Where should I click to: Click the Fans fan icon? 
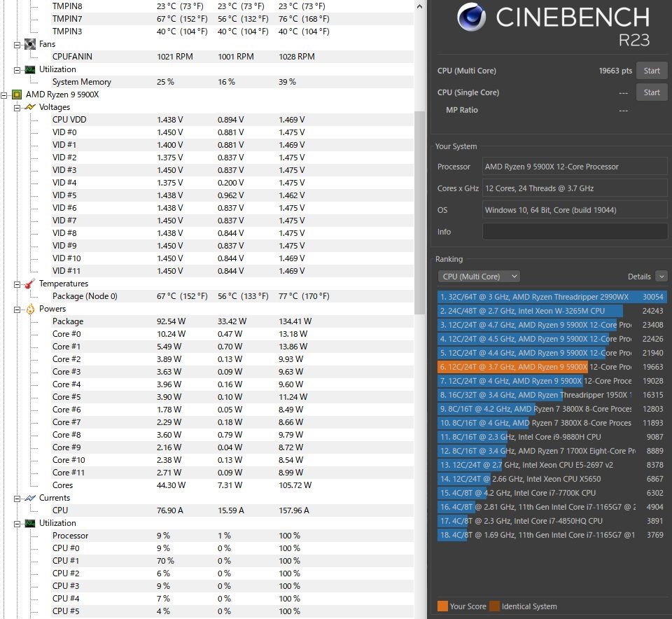tap(30, 44)
